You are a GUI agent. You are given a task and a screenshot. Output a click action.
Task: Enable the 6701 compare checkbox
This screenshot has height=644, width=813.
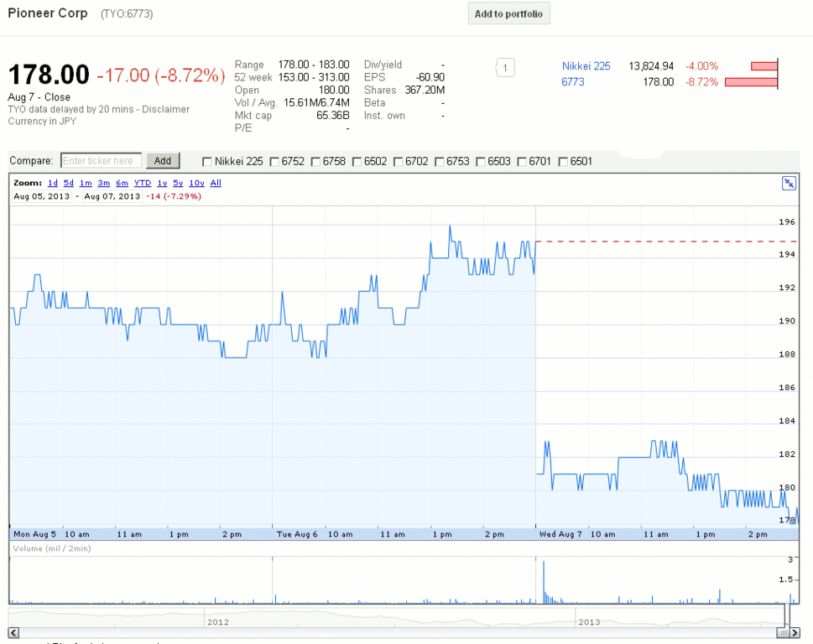pos(522,162)
